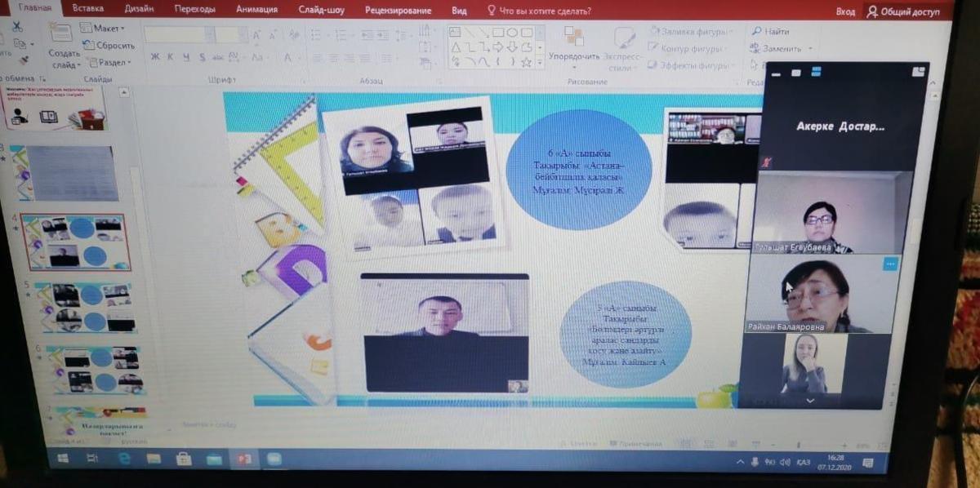The width and height of the screenshot is (980, 488).
Task: Select the fifth slide thumbnail
Action: click(82, 307)
